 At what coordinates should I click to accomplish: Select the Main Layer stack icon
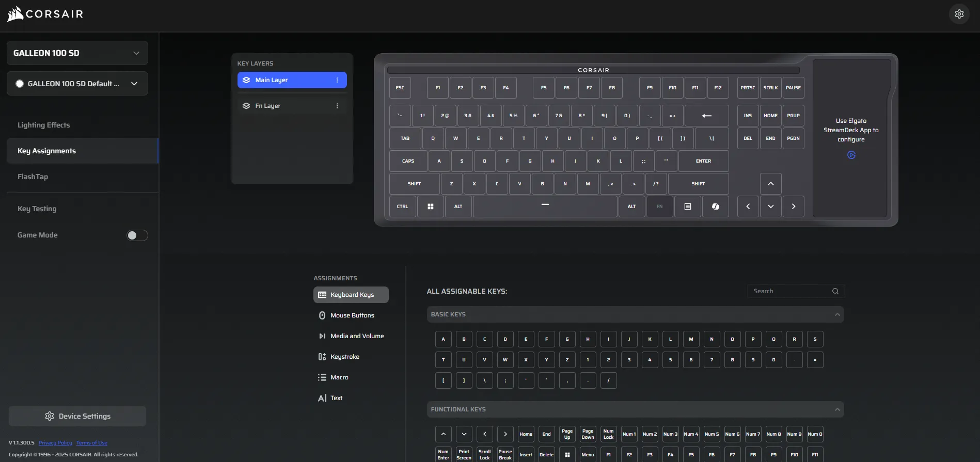click(x=246, y=80)
